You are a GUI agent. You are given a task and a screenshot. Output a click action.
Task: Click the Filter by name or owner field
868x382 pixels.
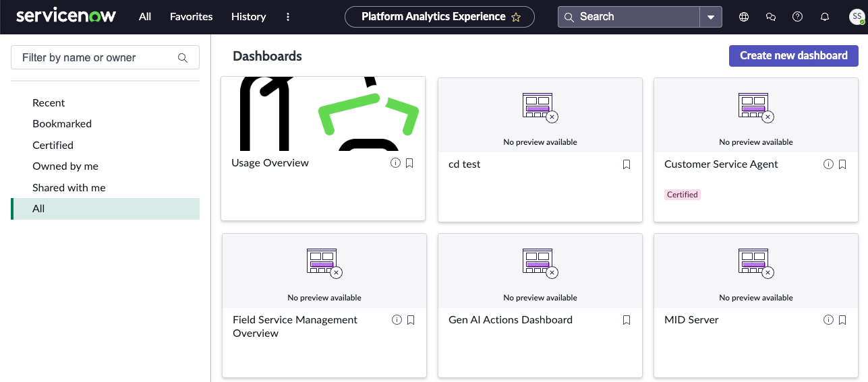pos(105,58)
